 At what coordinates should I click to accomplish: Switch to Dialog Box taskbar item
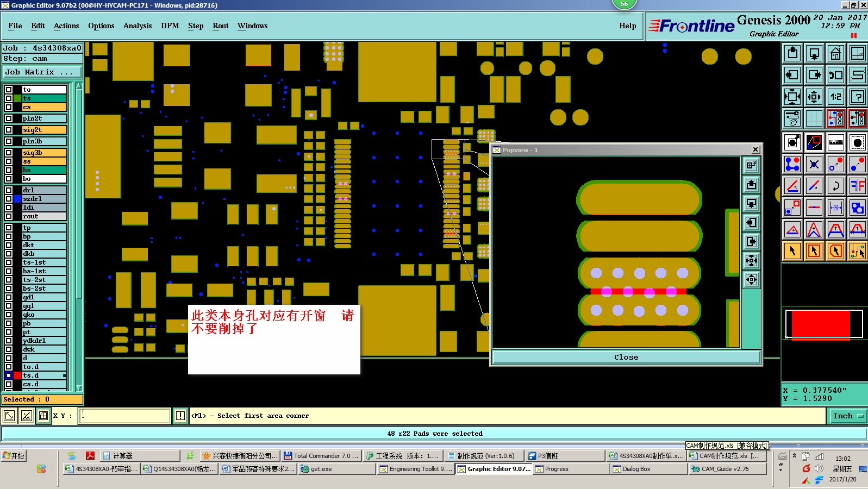(x=648, y=469)
